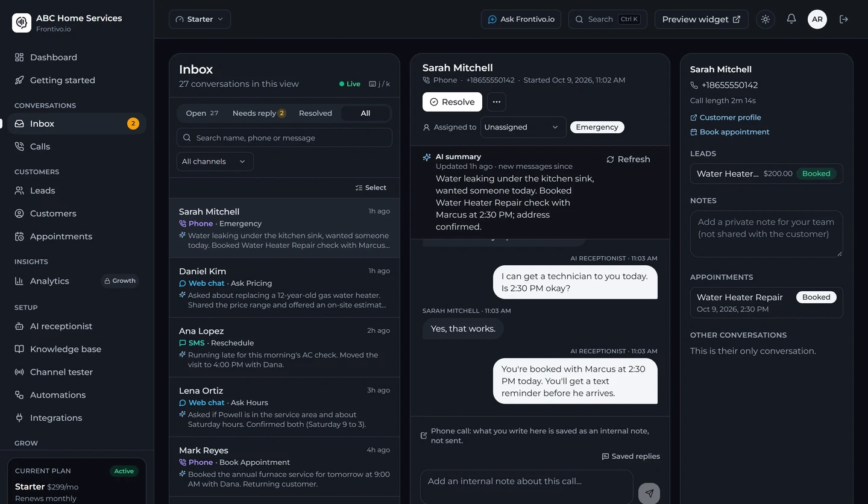This screenshot has width=868, height=504.
Task: Click the AI receptionist robot icon
Action: pos(19,326)
